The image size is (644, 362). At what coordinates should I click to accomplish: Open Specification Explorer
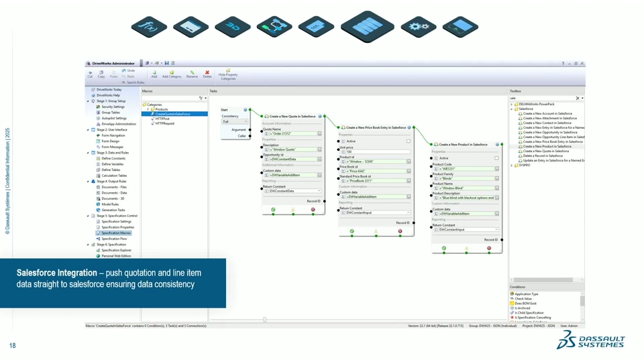coord(116,250)
